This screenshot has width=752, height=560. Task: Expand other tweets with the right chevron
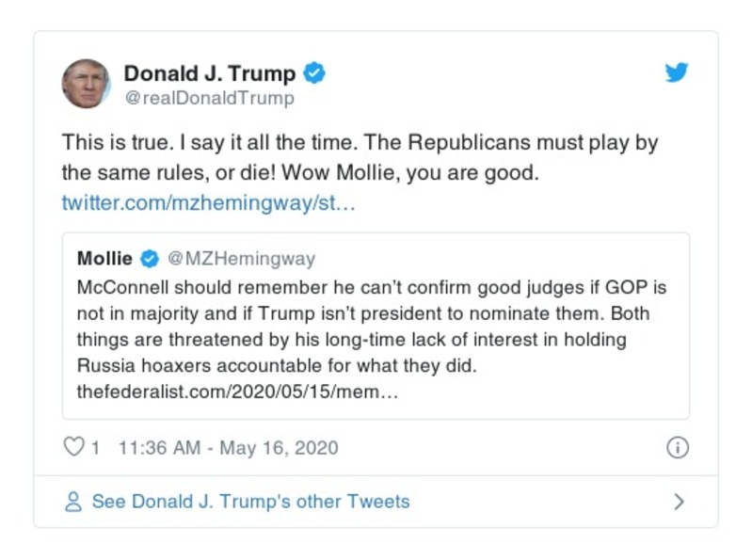pyautogui.click(x=679, y=502)
